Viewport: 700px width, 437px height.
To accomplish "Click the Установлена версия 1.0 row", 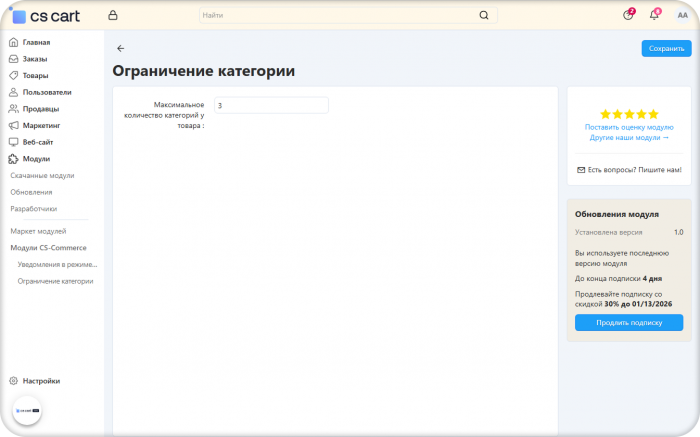I will [629, 232].
